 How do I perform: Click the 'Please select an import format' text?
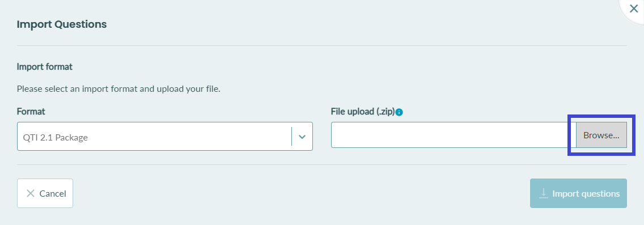pos(118,88)
